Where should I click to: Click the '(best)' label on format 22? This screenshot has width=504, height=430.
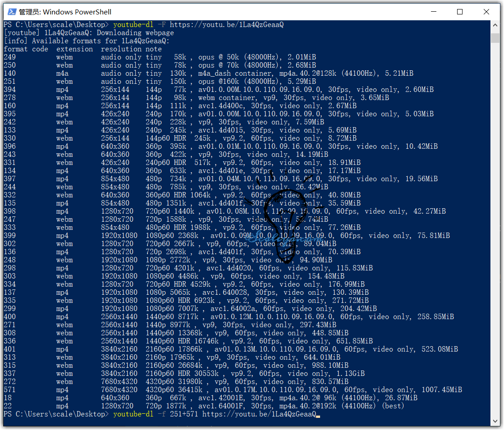tap(393, 406)
